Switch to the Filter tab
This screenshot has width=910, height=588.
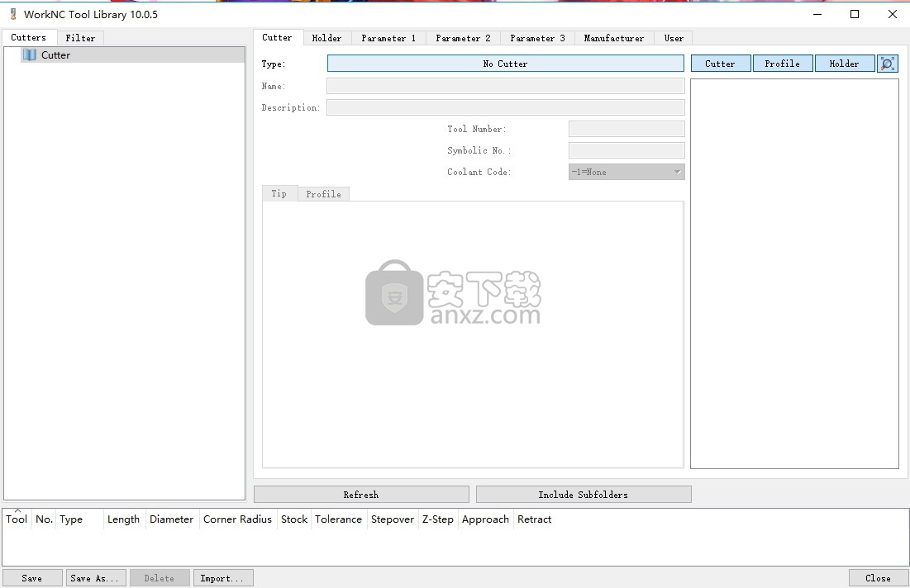click(80, 38)
